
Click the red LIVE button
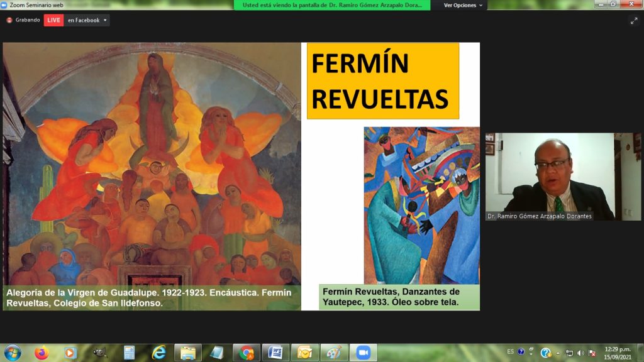tap(54, 20)
